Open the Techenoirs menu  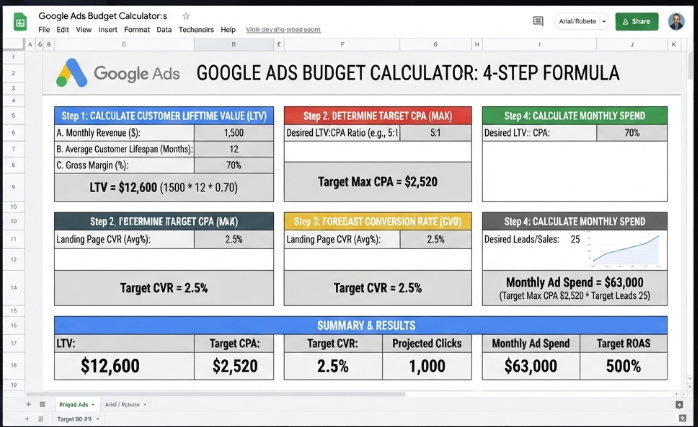[196, 29]
